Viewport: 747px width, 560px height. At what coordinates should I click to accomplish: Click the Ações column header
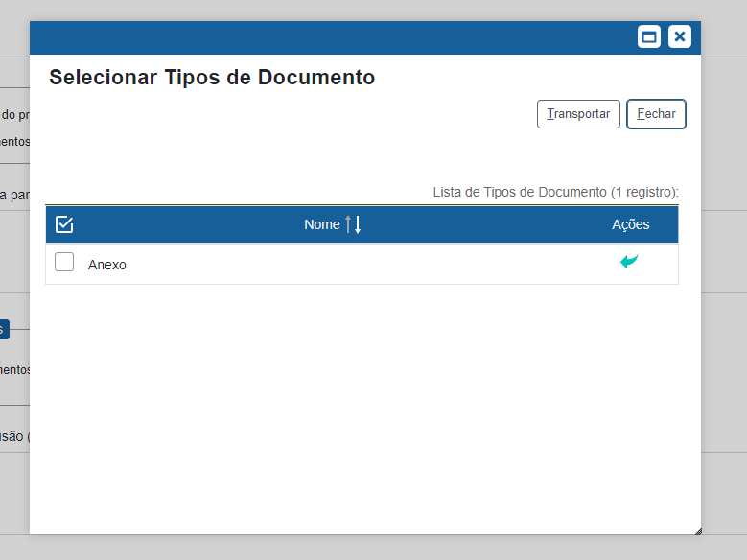click(630, 224)
